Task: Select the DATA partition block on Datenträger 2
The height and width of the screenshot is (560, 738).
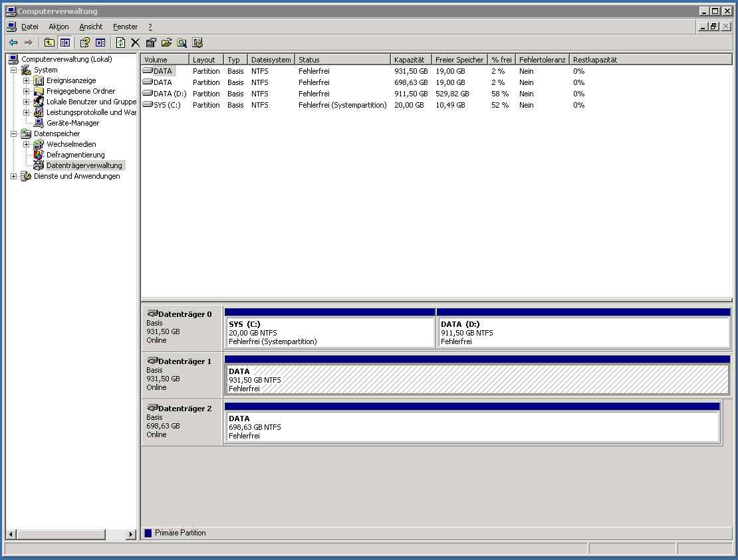Action: (472, 422)
